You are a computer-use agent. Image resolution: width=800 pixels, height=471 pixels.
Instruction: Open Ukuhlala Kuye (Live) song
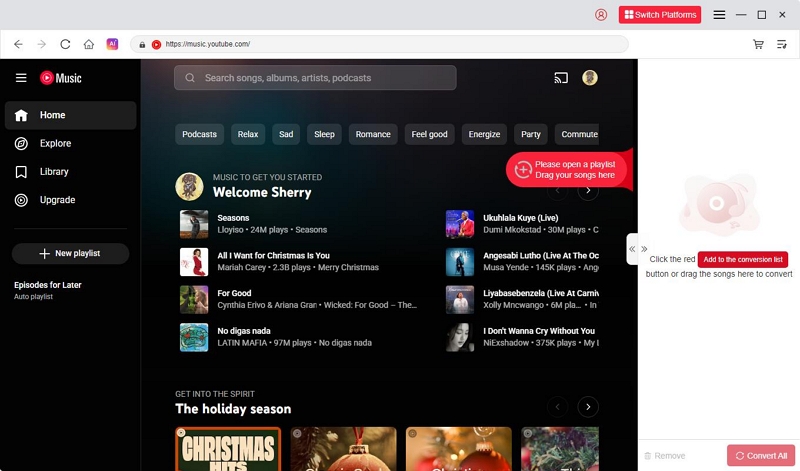pyautogui.click(x=521, y=218)
